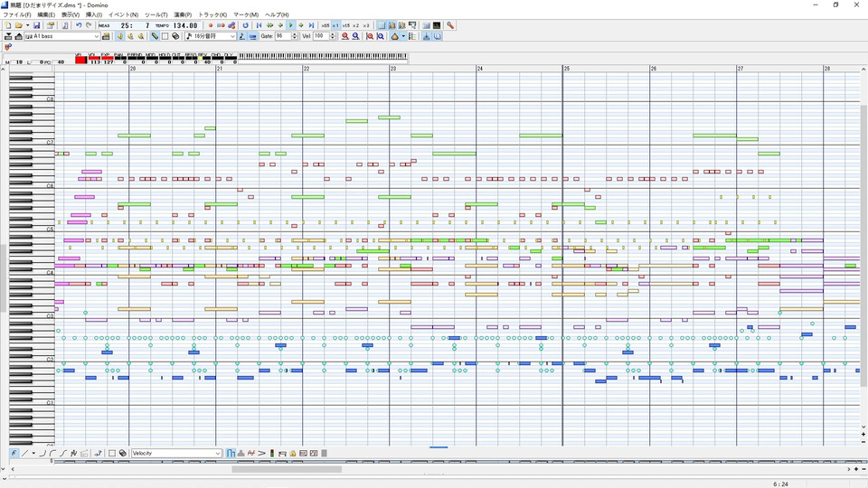Click the TEMPO 134.00 display
Image resolution: width=868 pixels, height=488 pixels.
point(176,25)
